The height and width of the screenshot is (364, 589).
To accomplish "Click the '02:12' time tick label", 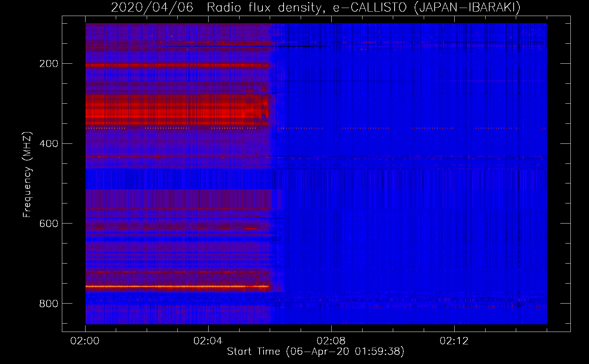I will pos(454,341).
